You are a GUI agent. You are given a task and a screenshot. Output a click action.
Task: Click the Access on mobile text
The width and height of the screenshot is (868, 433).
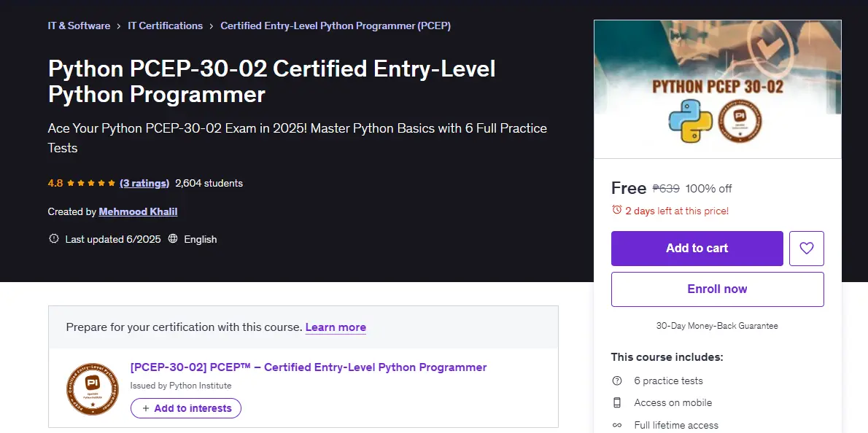[673, 402]
